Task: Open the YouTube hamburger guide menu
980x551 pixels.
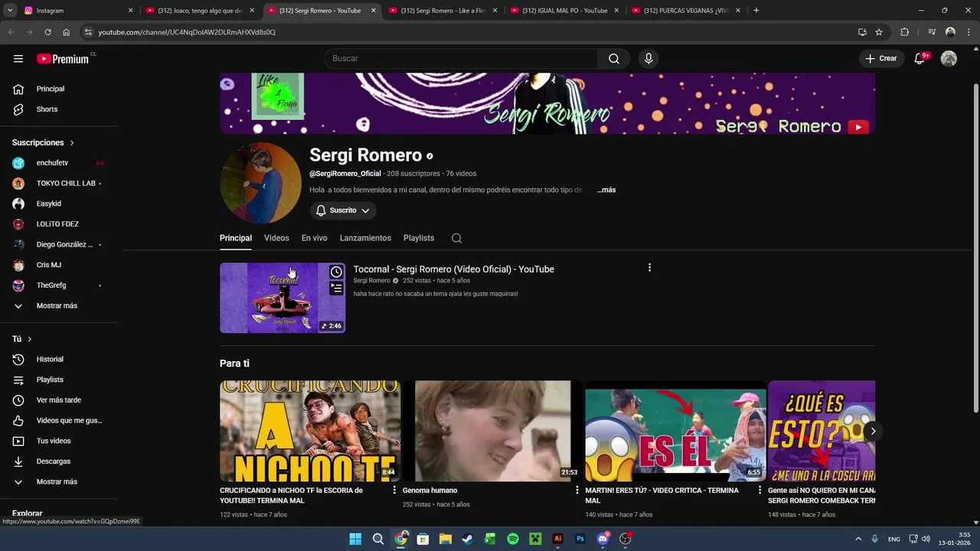Action: (18, 59)
